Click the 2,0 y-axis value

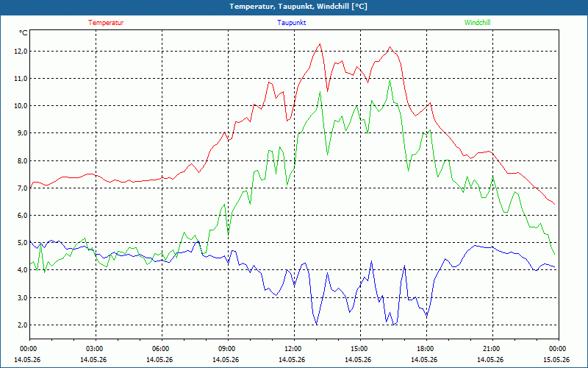(22, 325)
